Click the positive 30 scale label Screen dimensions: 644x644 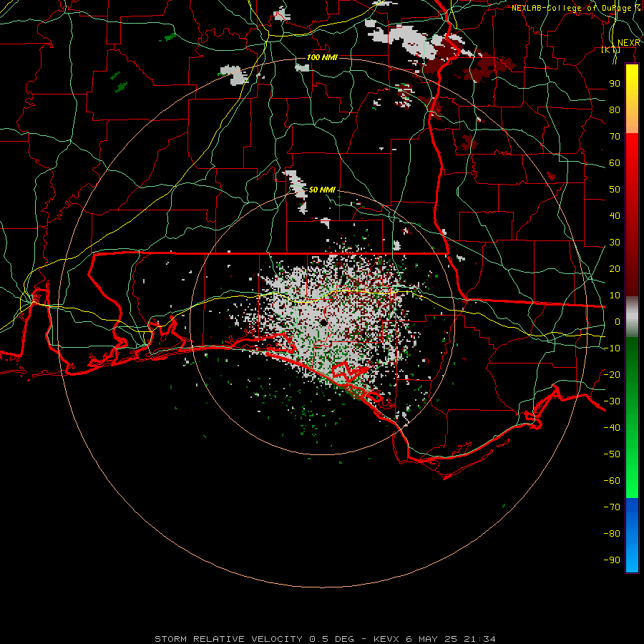click(x=615, y=243)
